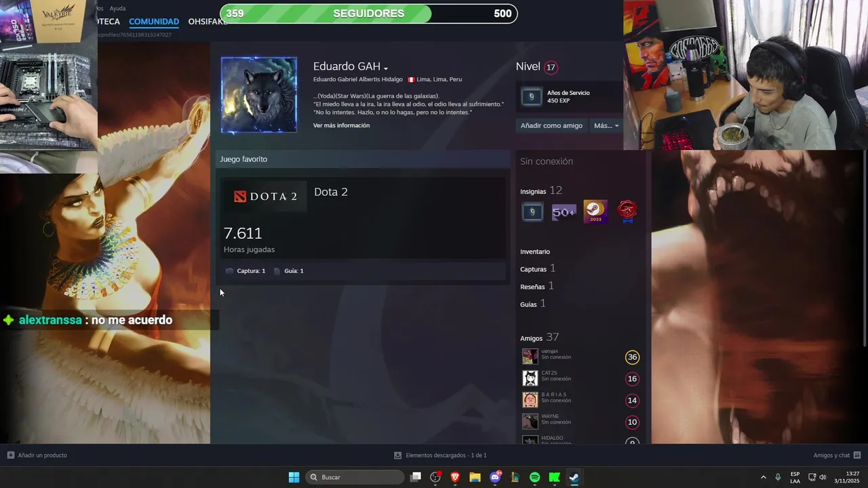Open the Windows Start menu
The height and width of the screenshot is (488, 868).
[294, 477]
